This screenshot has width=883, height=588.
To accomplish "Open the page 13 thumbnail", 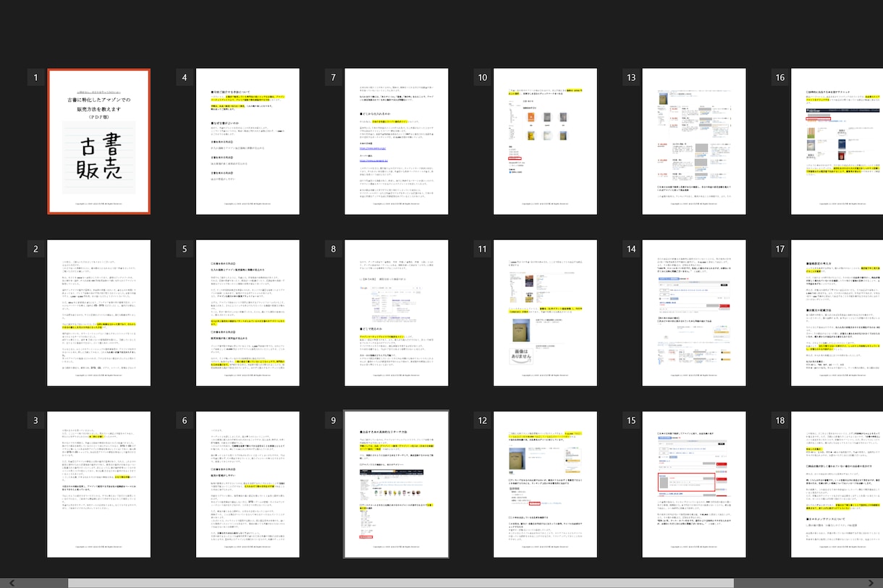I will coord(694,142).
